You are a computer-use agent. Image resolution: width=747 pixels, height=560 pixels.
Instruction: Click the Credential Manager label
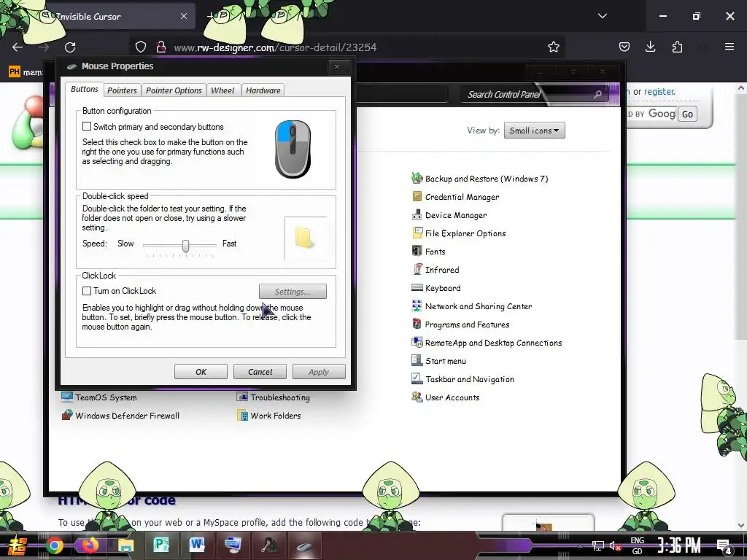tap(462, 197)
